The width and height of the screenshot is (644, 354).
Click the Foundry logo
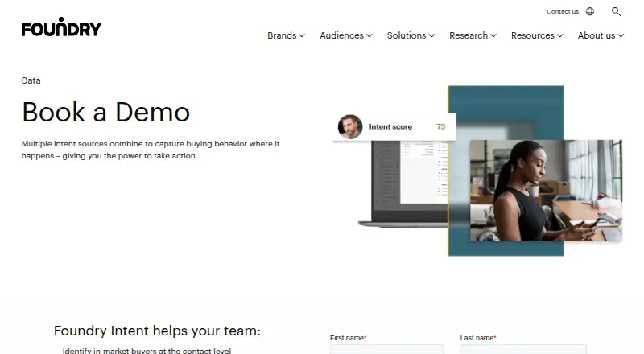[61, 27]
